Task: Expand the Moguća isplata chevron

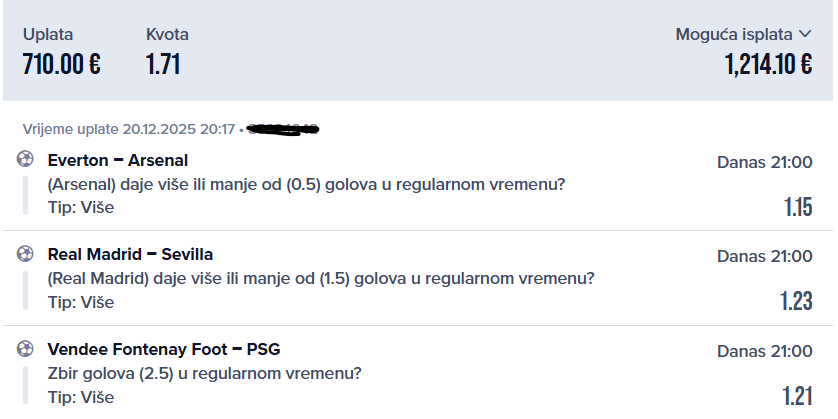Action: click(x=805, y=35)
